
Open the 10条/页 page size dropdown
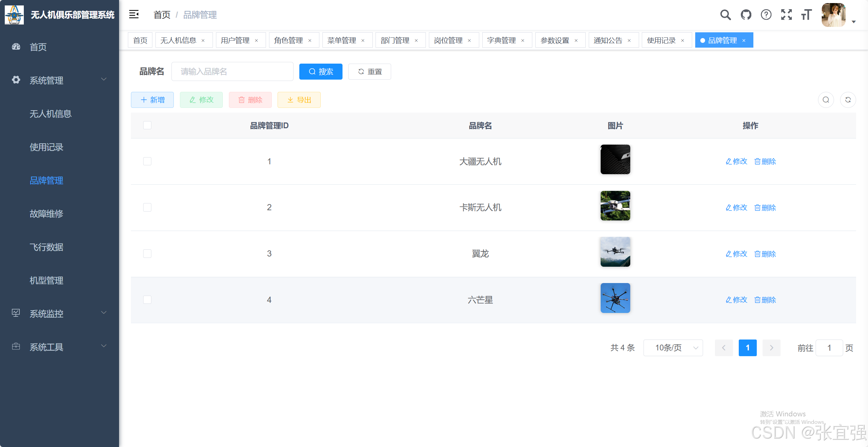[x=673, y=348]
